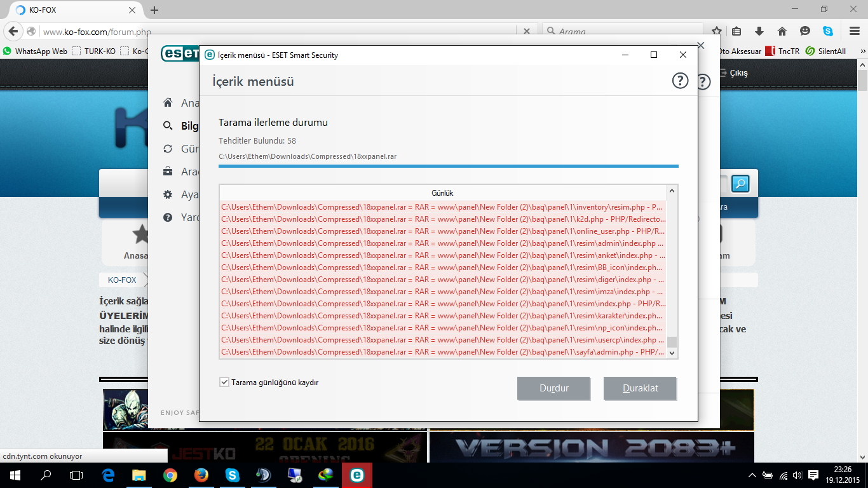Image resolution: width=868 pixels, height=488 pixels.
Task: Select the KO-FOX browser tab
Action: 70,10
